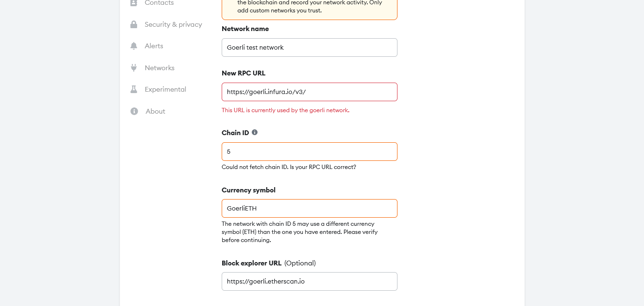Focus the Network name input field
The image size is (644, 306).
tap(309, 47)
